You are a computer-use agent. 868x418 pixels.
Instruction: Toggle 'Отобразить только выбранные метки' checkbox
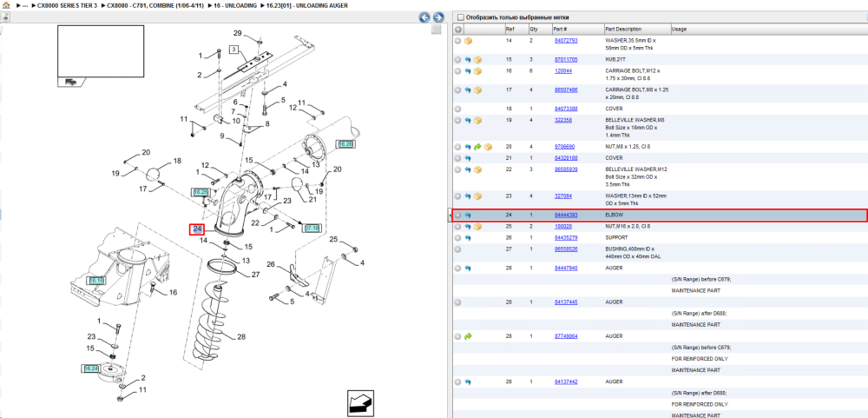[461, 17]
